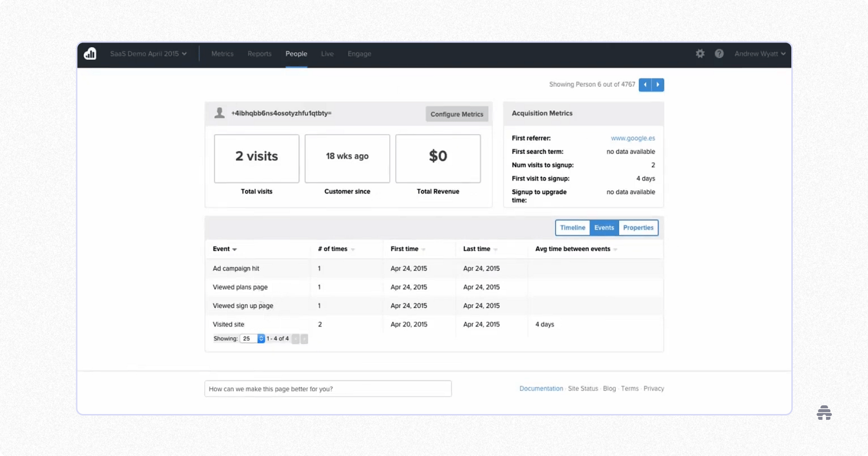868x456 pixels.
Task: Click the Configure Metrics button
Action: pos(456,114)
